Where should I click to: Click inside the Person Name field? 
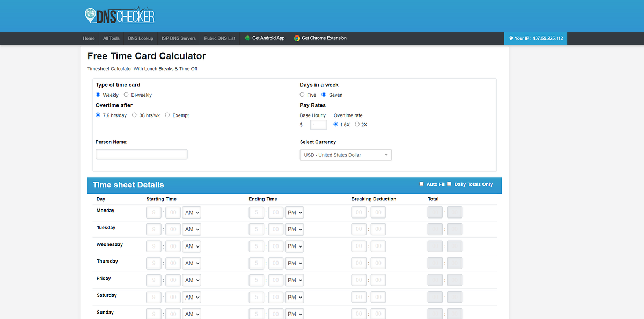(141, 154)
